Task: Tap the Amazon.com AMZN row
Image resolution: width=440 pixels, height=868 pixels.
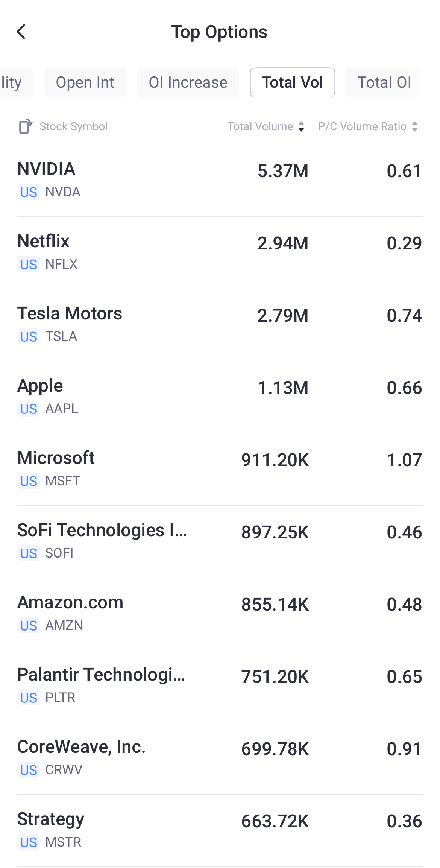Action: pos(220,614)
